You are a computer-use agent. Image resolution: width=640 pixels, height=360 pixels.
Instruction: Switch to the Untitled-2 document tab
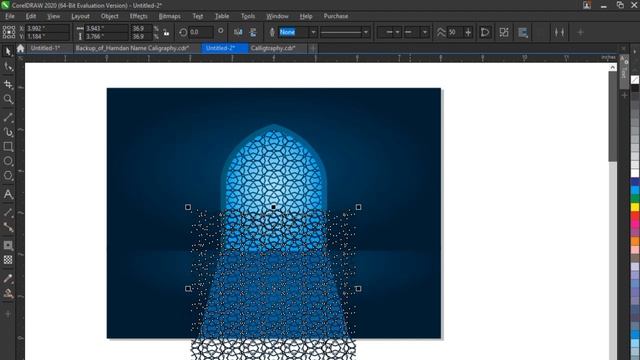(224, 48)
